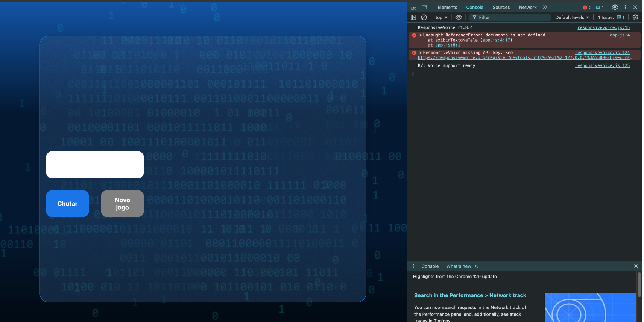Toggle the device toolbar icon
The width and height of the screenshot is (644, 322).
coord(424,7)
